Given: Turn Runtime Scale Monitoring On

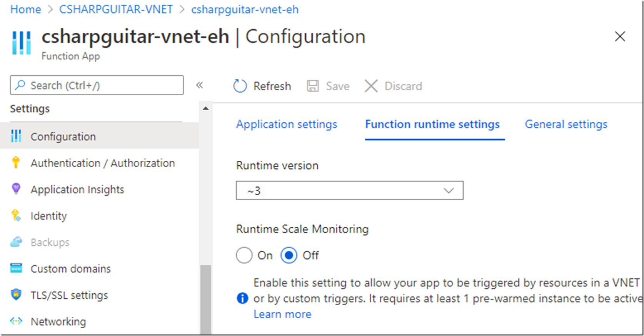Looking at the screenshot, I should point(244,255).
